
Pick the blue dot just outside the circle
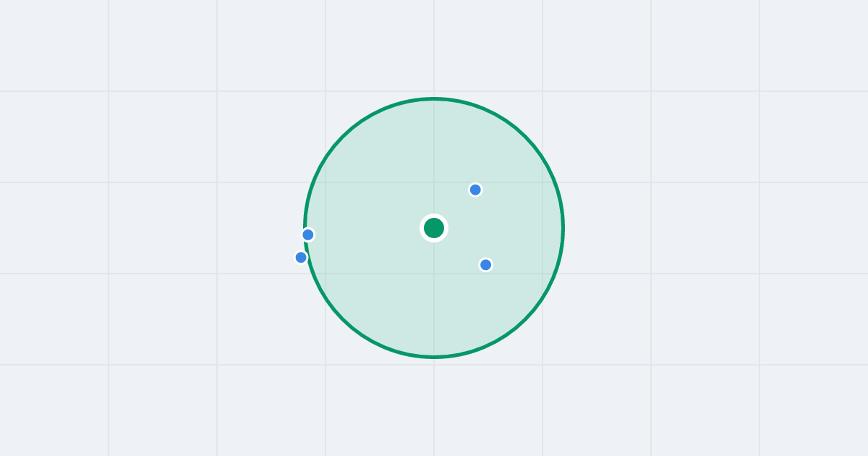(301, 257)
